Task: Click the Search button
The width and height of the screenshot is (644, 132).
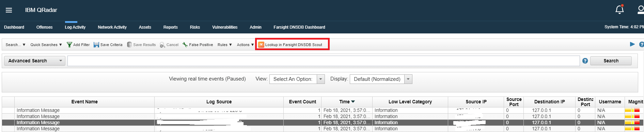Action: click(x=611, y=61)
